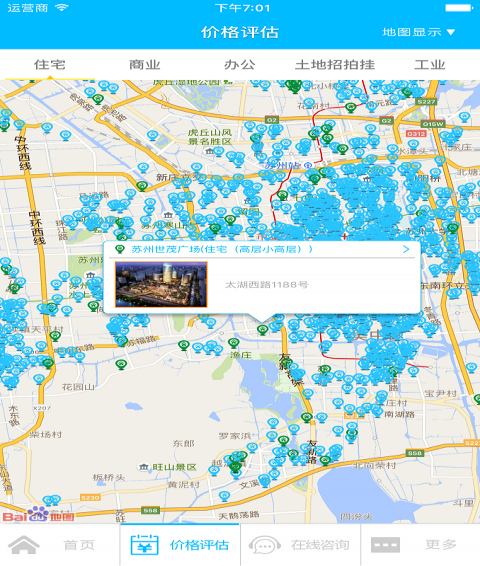Click the 旺山景区 landmark icon on the map
Viewport: 480px width, 566px height.
tap(144, 467)
